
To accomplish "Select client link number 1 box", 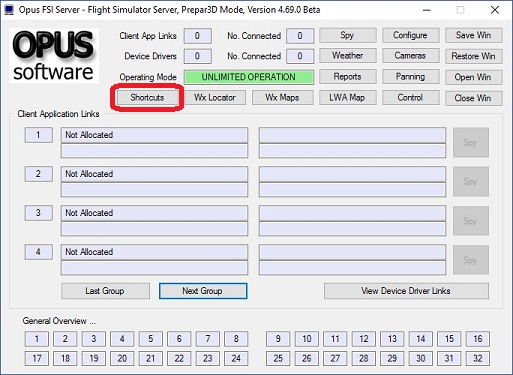I will click(x=38, y=135).
